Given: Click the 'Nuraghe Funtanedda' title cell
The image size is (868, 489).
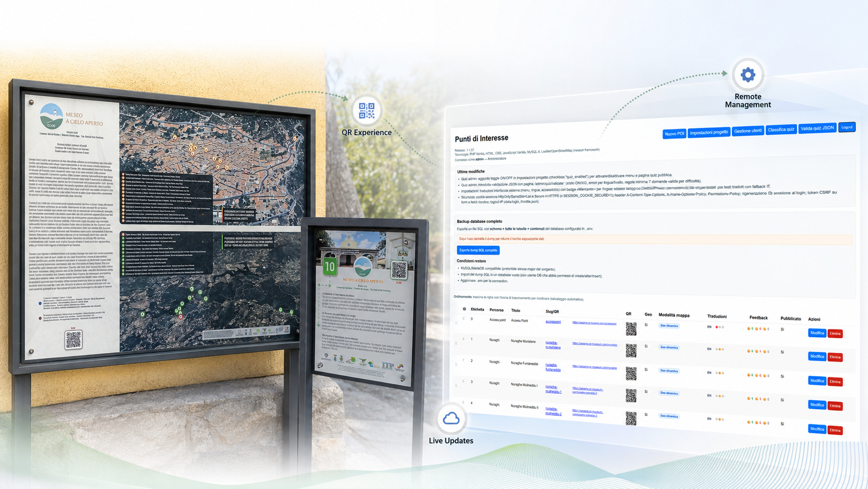Looking at the screenshot, I should tap(524, 363).
